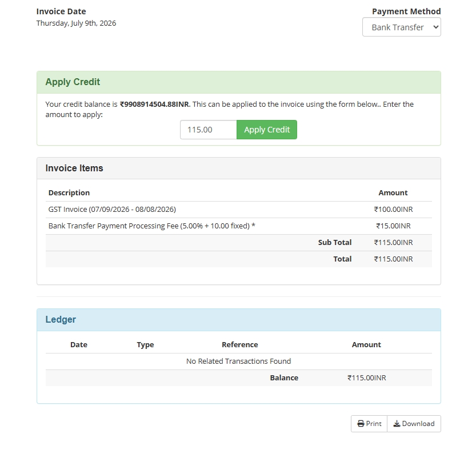476x466 pixels.
Task: Click the Ledger Type column header
Action: [x=145, y=345]
